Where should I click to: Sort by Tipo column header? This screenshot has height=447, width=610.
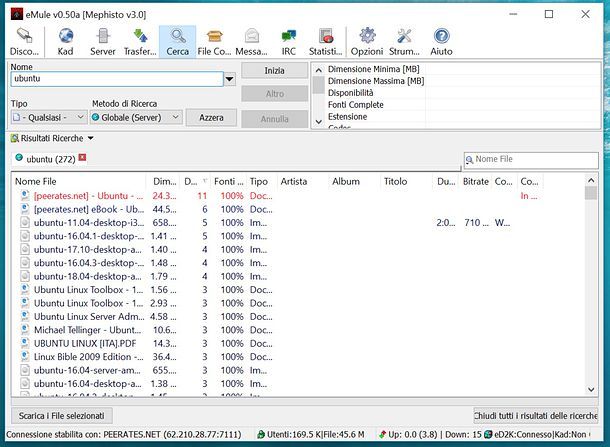pos(262,181)
